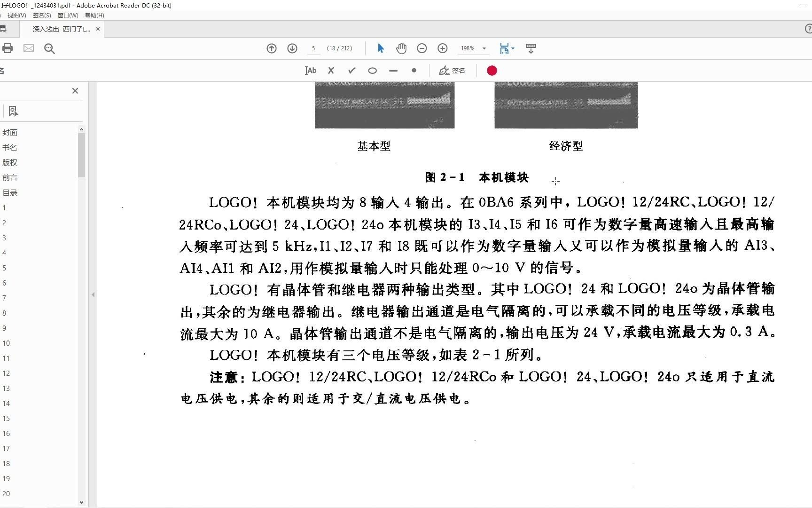Click the Zoom out (minus) icon
The width and height of the screenshot is (812, 508).
click(x=422, y=48)
